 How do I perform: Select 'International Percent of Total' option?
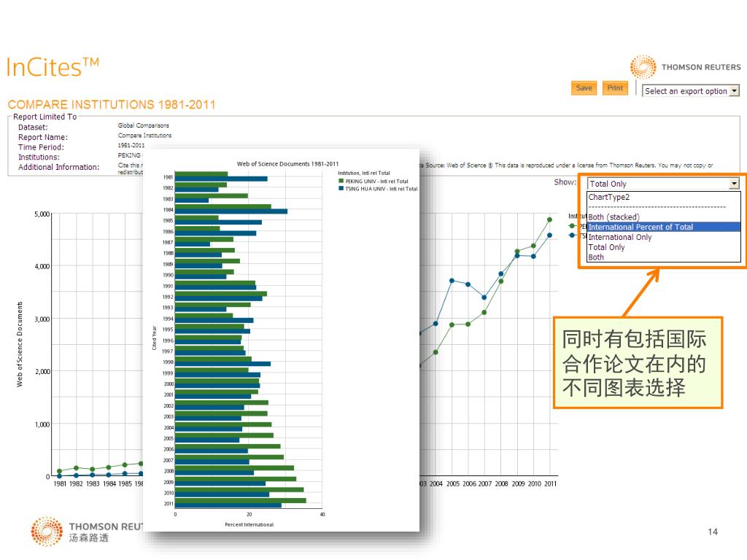click(663, 227)
